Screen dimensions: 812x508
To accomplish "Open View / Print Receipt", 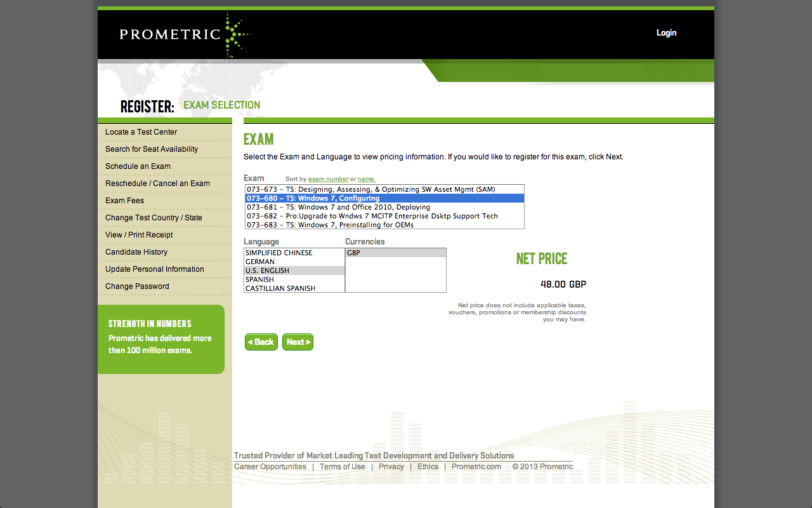I will (139, 235).
